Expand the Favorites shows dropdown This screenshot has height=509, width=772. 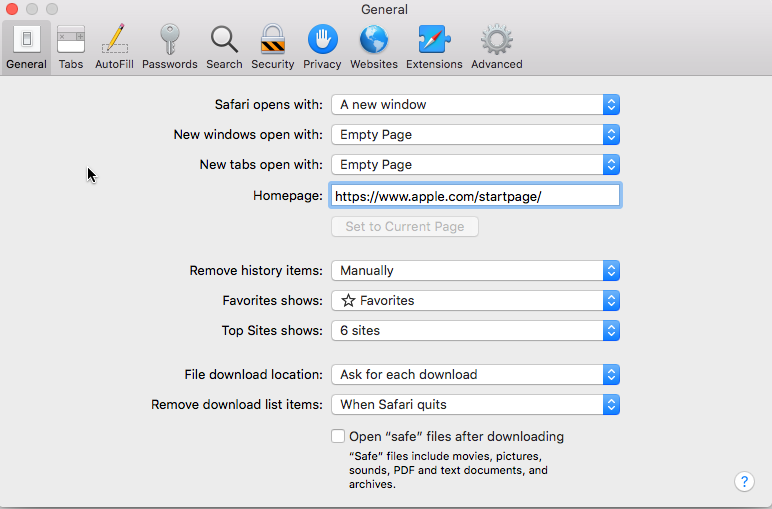(475, 300)
